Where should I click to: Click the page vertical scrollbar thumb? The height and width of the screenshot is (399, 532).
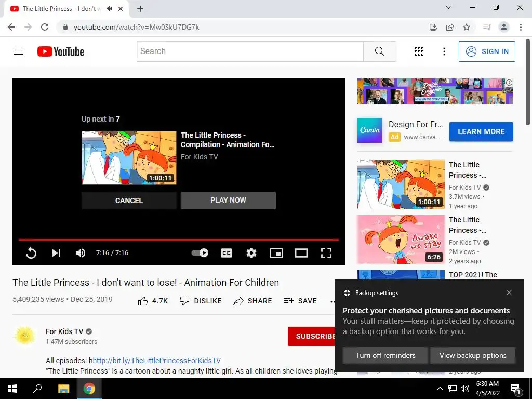click(x=528, y=83)
